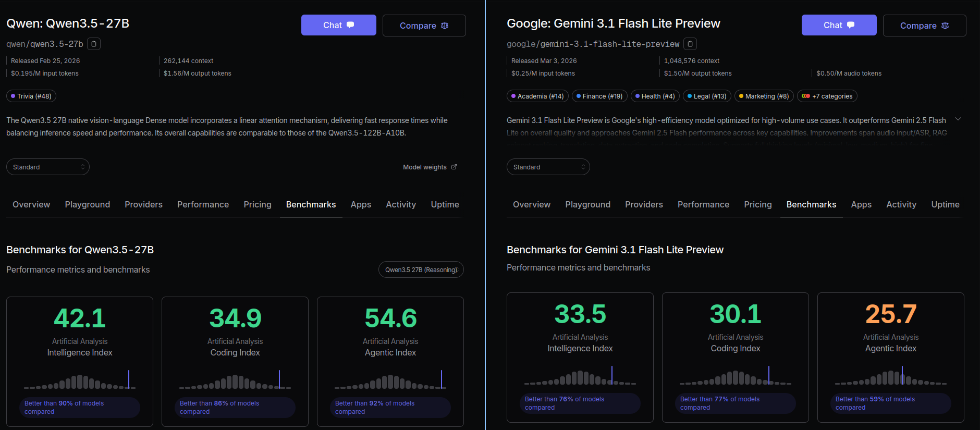Viewport: 980px width, 430px height.
Task: Open the Qwen3.5 27B (Reasoning) variant selector
Action: point(421,269)
